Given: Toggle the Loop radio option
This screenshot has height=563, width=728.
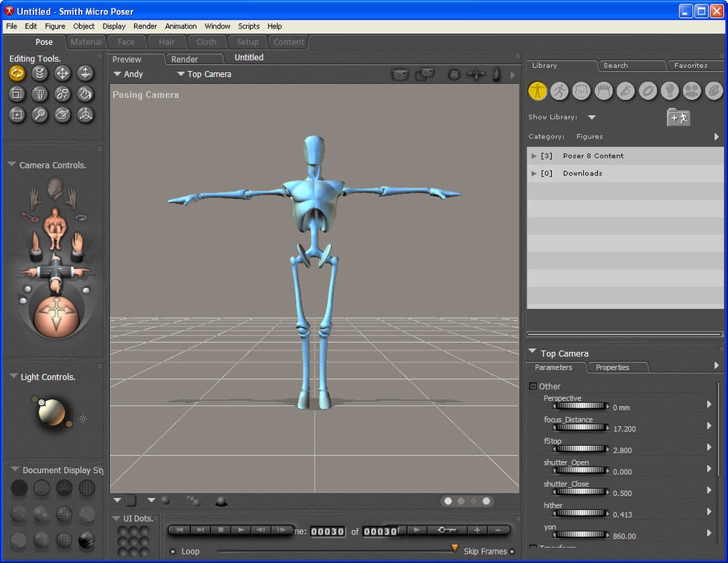Looking at the screenshot, I should pyautogui.click(x=173, y=552).
